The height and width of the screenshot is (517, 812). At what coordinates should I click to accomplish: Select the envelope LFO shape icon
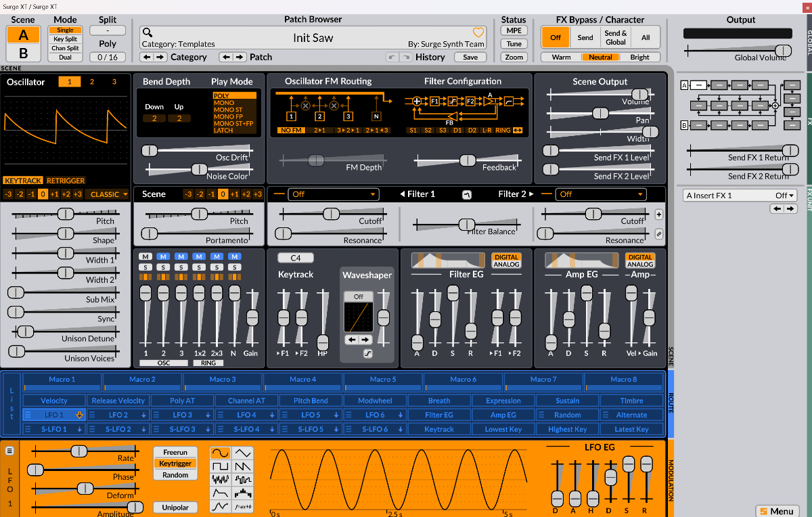(x=221, y=493)
